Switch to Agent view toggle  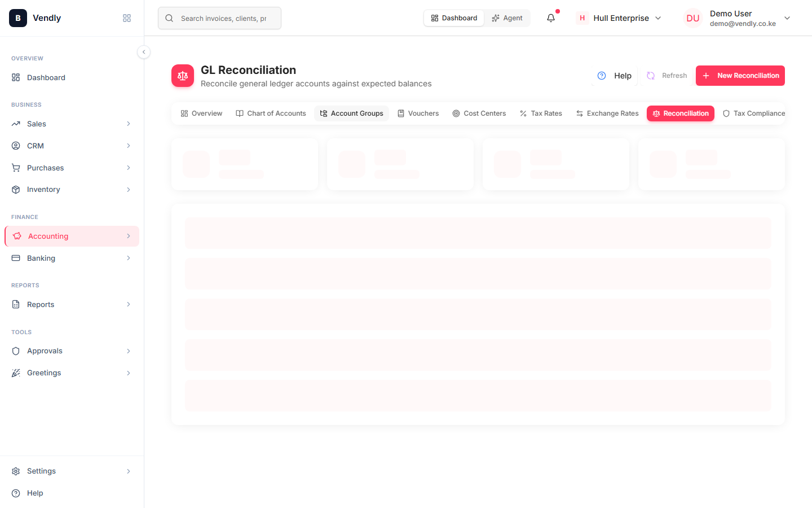pos(507,18)
